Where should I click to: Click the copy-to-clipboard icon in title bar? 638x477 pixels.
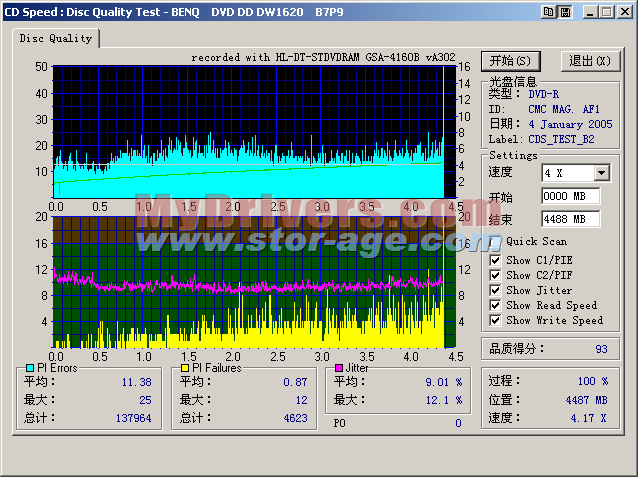coord(549,12)
